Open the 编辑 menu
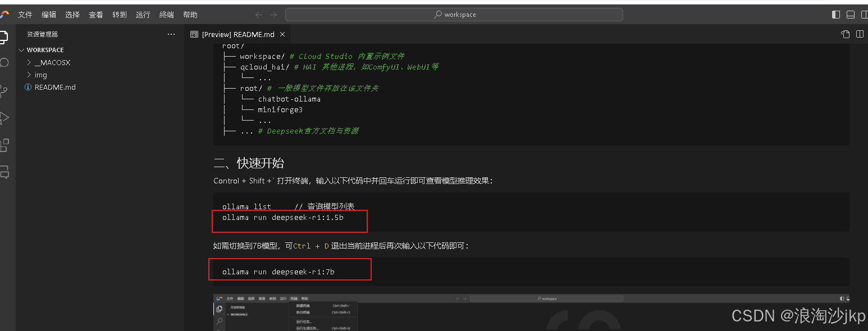 click(49, 15)
